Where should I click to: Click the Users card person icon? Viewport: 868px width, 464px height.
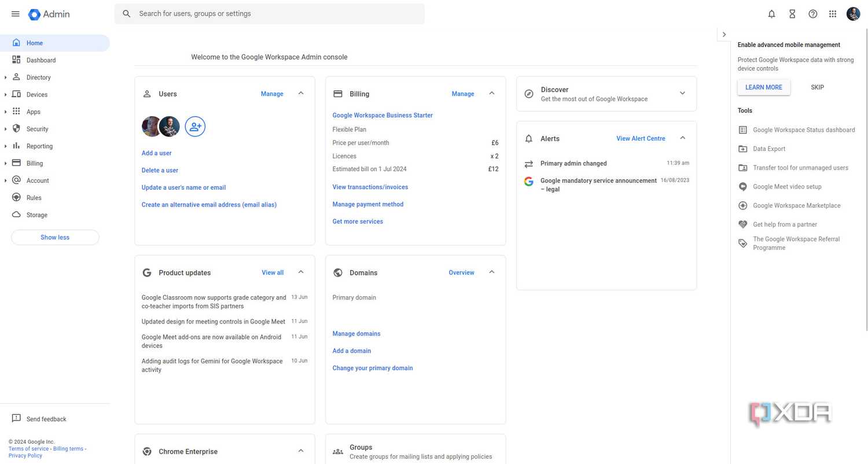tap(147, 94)
